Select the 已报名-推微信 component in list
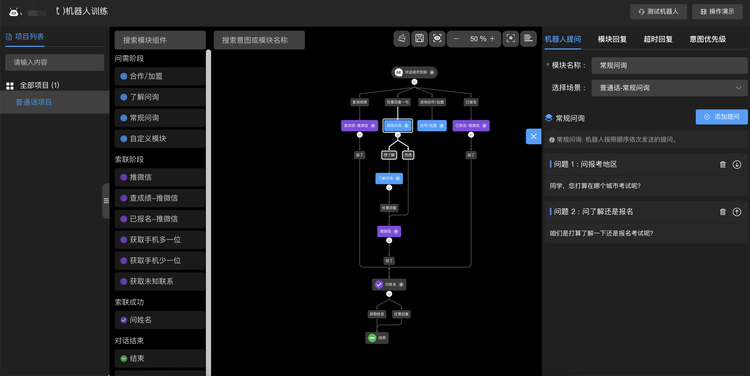 (160, 219)
